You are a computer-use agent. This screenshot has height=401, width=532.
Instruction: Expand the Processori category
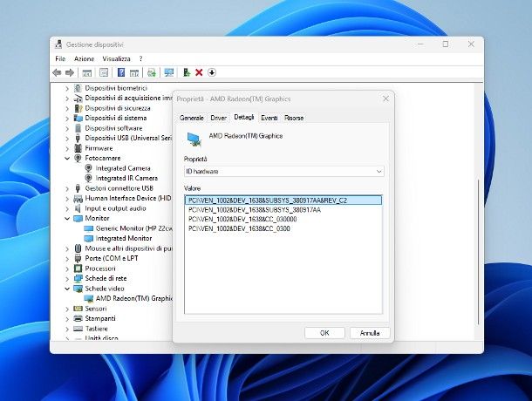tap(68, 268)
